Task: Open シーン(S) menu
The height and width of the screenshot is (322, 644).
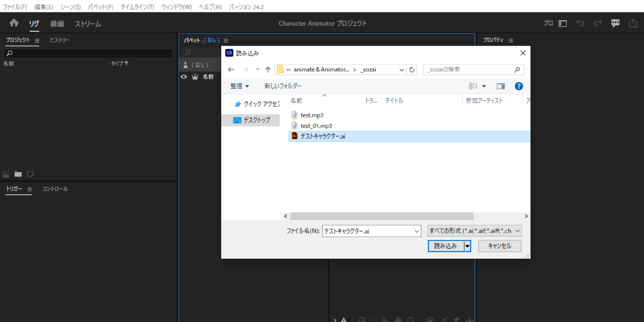Action: pyautogui.click(x=70, y=7)
